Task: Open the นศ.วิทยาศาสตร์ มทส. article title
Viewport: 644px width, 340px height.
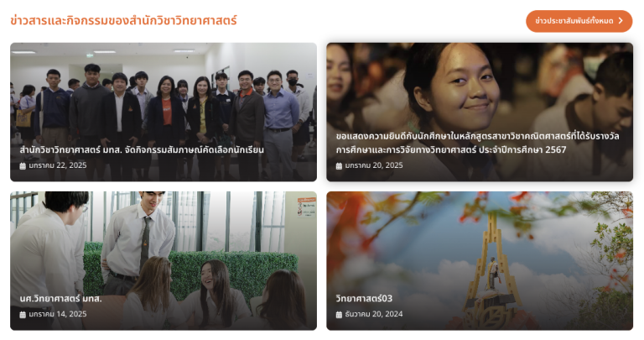Action: [60, 299]
